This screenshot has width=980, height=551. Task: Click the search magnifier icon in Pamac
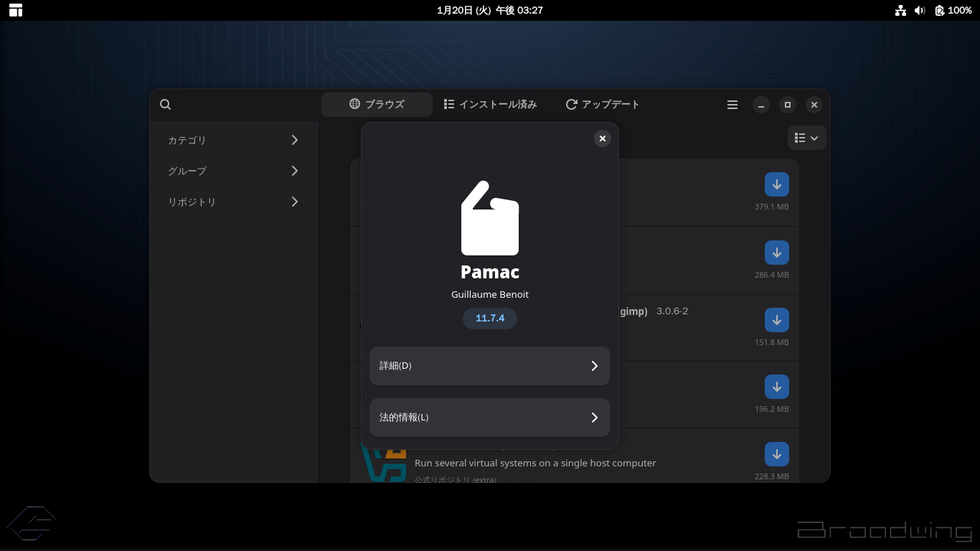coord(165,105)
